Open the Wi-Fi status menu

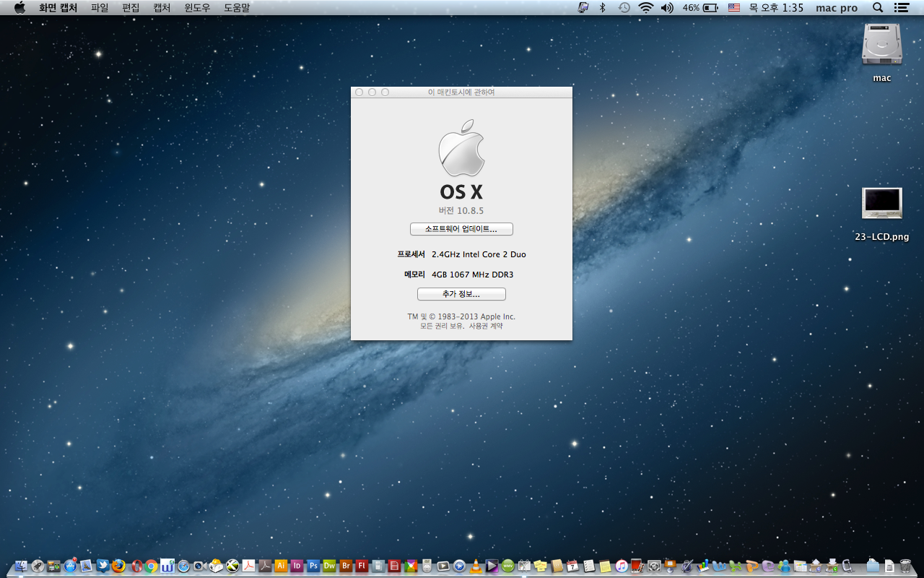[645, 8]
